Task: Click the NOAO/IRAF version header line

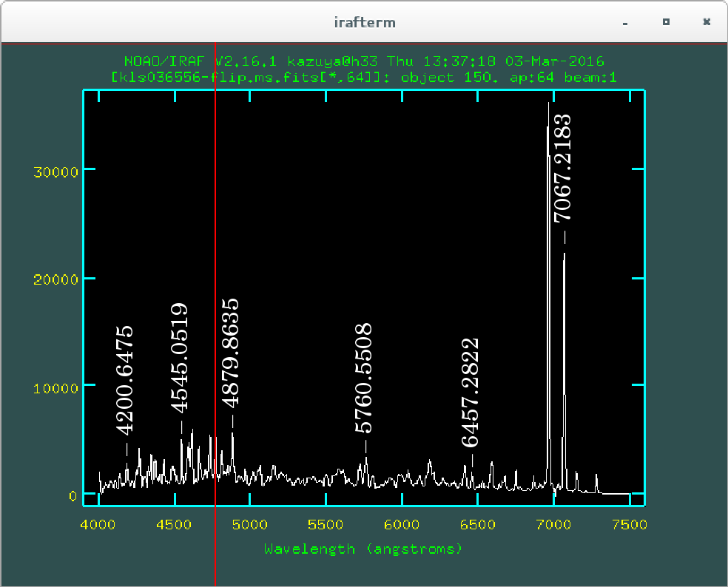Action: coord(365,61)
